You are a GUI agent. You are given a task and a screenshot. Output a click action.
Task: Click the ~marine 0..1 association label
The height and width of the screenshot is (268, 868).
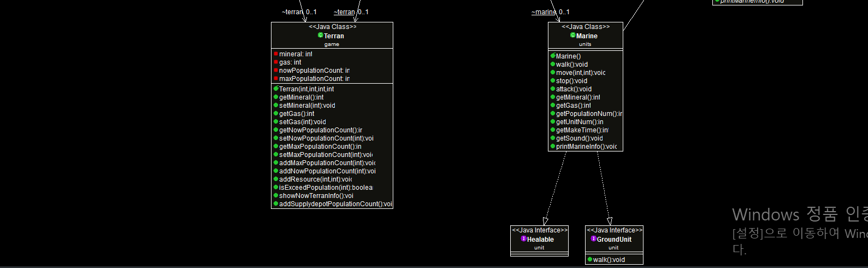tap(551, 12)
